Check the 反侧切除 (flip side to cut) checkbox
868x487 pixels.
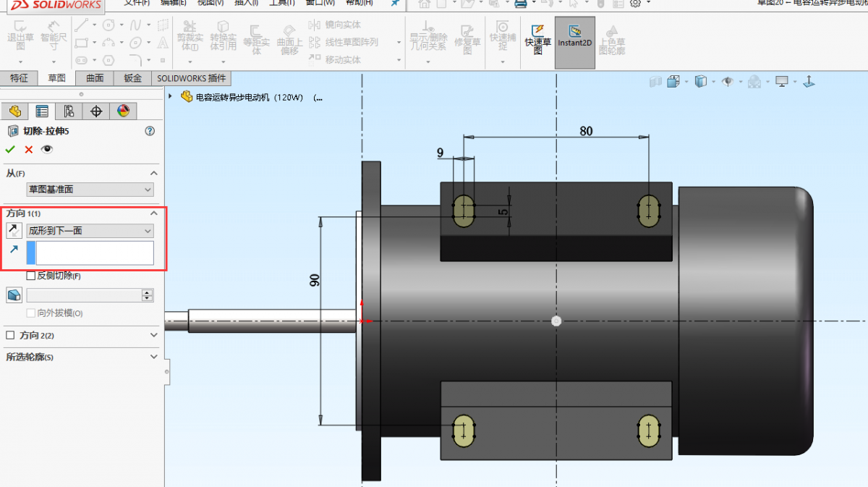click(x=30, y=276)
